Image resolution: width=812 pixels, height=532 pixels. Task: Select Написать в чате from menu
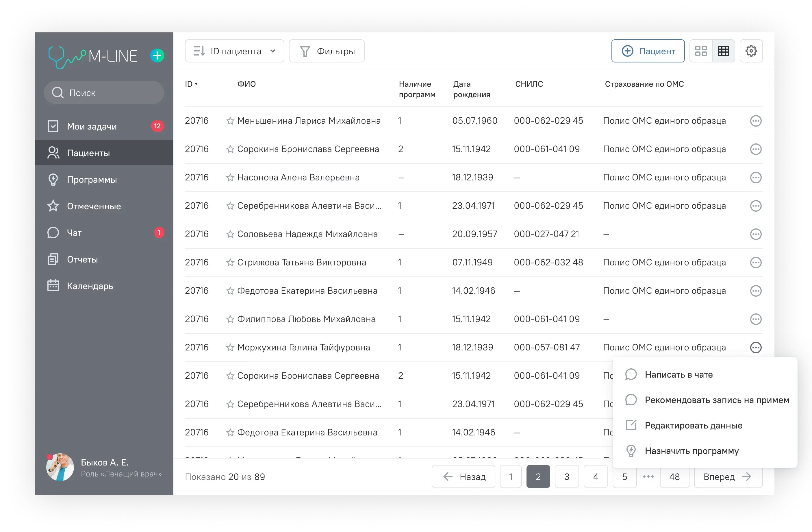click(x=705, y=375)
